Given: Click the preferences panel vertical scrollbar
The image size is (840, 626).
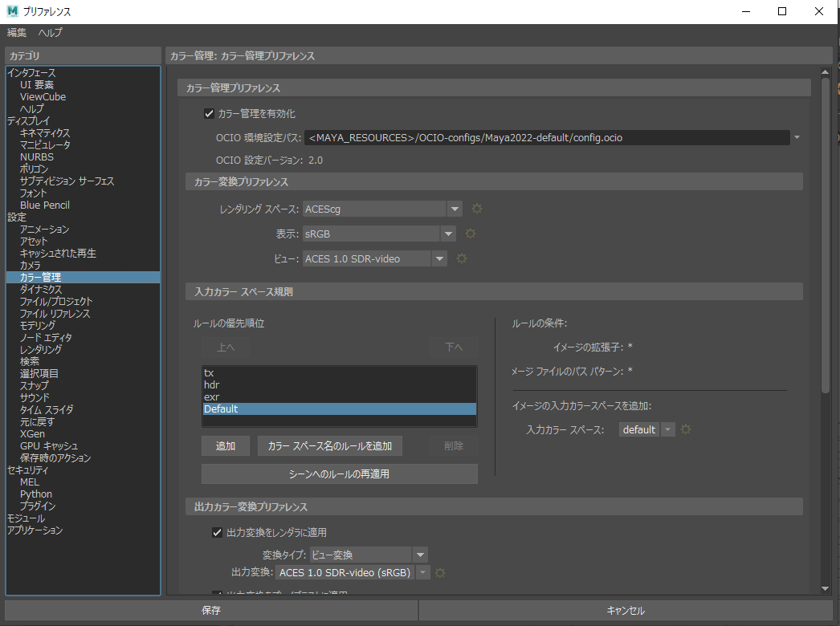Looking at the screenshot, I should coord(825,236).
